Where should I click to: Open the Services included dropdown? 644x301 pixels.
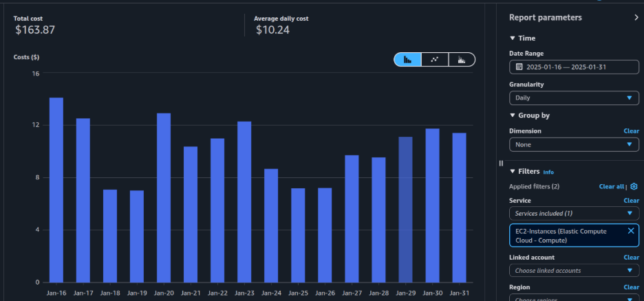574,214
